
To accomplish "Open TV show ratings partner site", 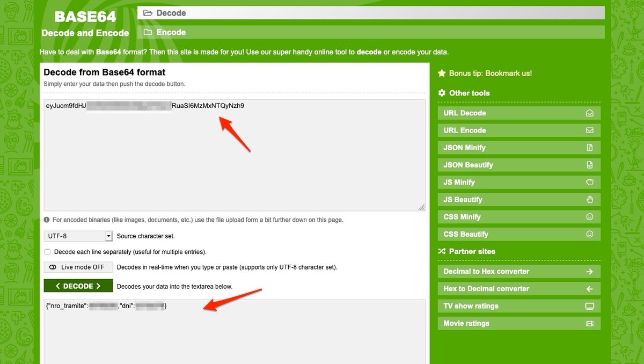I will coord(519,306).
